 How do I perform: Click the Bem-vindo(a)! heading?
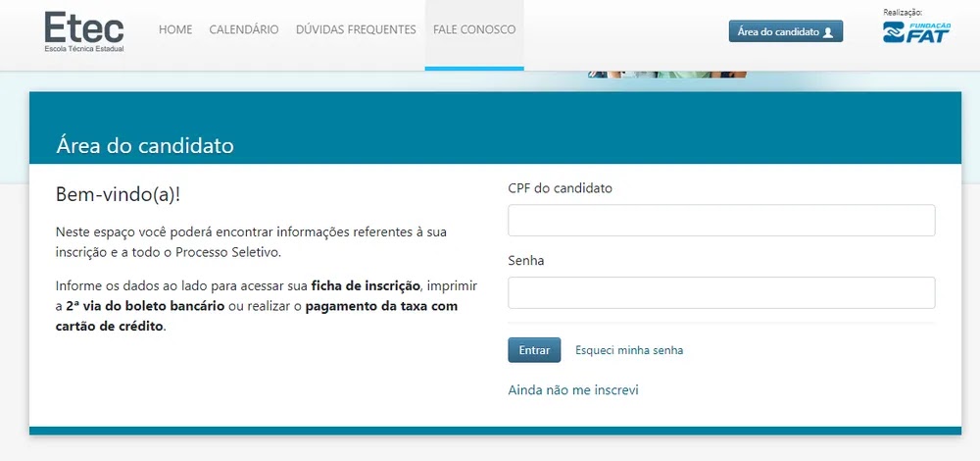point(119,195)
